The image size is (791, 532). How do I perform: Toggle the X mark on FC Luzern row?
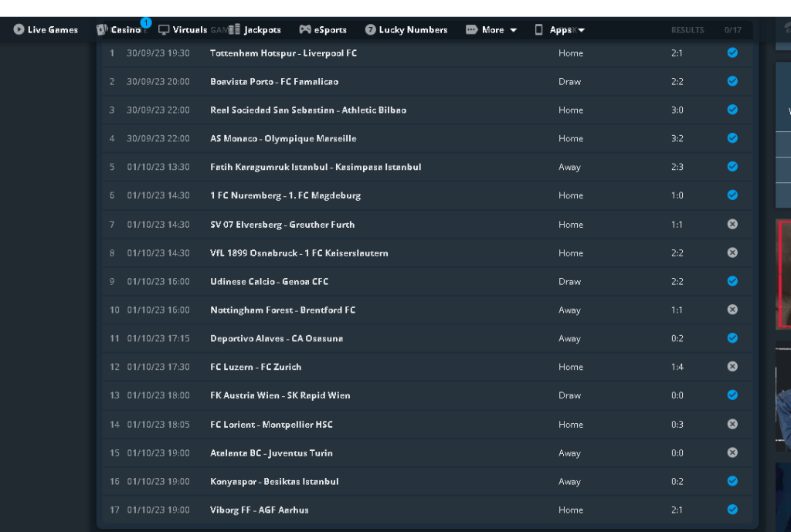click(x=732, y=366)
